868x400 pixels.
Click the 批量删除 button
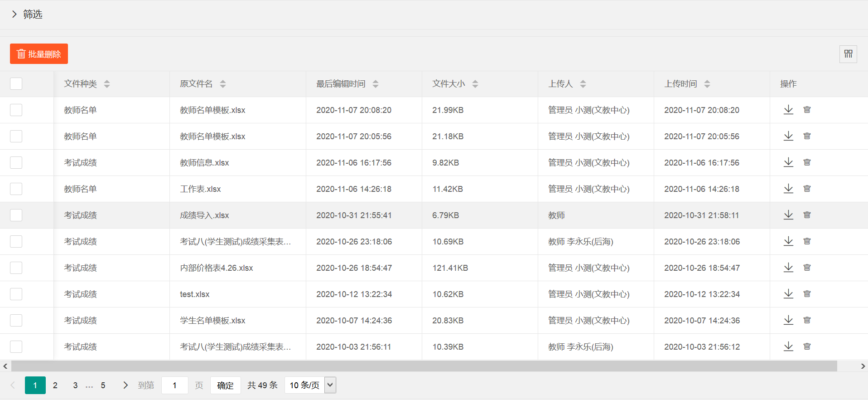[39, 54]
